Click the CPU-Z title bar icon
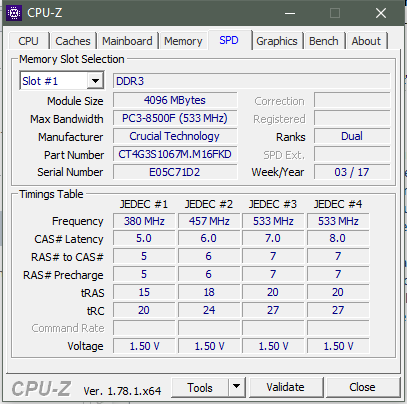Screen dimensions: 407x404 (14, 13)
